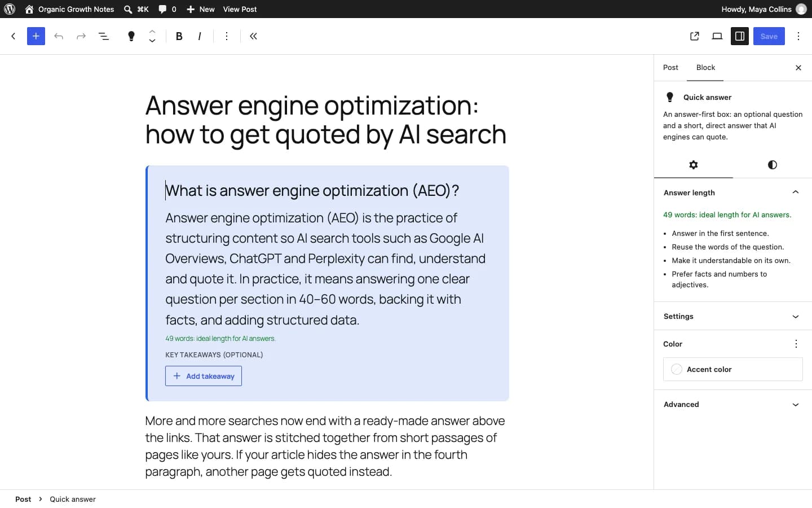Image resolution: width=812 pixels, height=508 pixels.
Task: Expand the Settings panel
Action: coord(733,316)
